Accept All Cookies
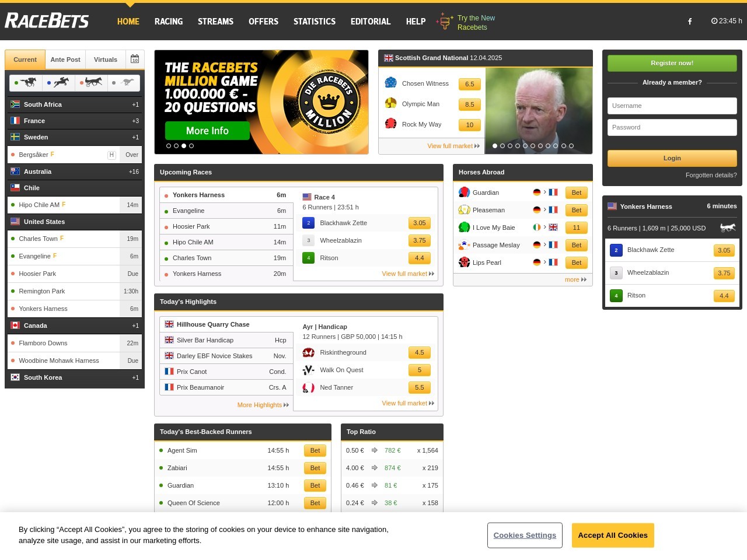 click(613, 535)
